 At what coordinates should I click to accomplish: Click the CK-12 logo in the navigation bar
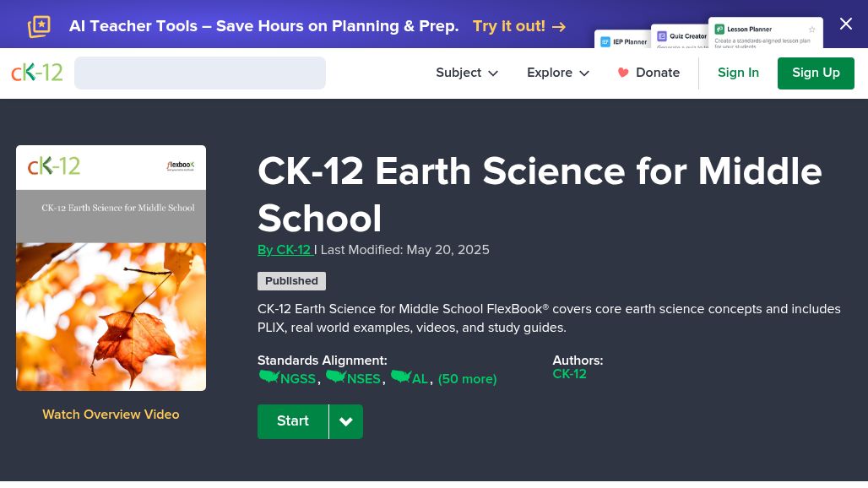[37, 73]
